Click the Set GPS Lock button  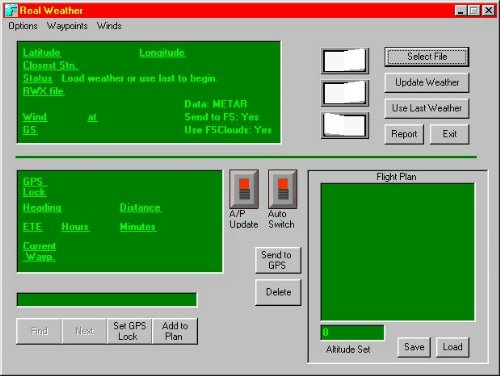pyautogui.click(x=129, y=331)
